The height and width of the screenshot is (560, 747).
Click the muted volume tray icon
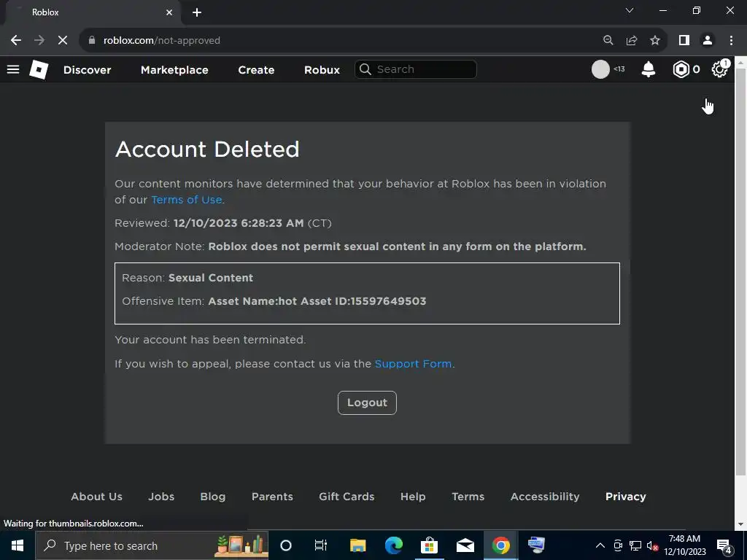[652, 545]
